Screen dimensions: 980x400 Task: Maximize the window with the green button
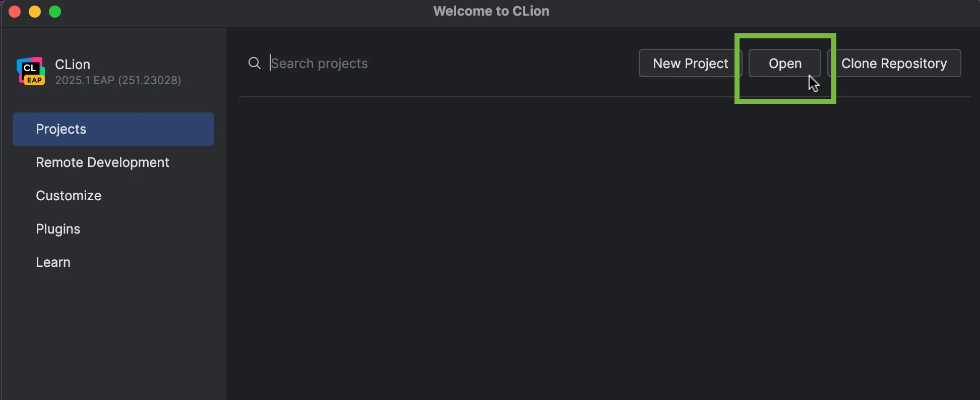pyautogui.click(x=55, y=12)
